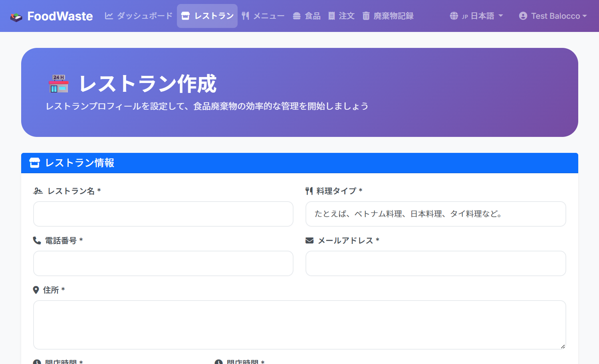This screenshot has width=599, height=364.
Task: Click the globe language icon
Action: click(x=454, y=16)
